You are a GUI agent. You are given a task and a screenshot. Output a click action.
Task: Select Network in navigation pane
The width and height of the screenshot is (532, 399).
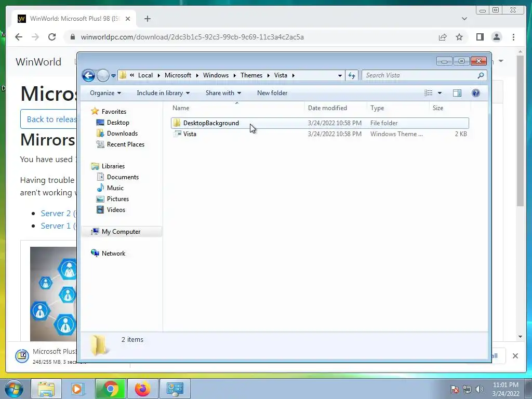(x=113, y=253)
